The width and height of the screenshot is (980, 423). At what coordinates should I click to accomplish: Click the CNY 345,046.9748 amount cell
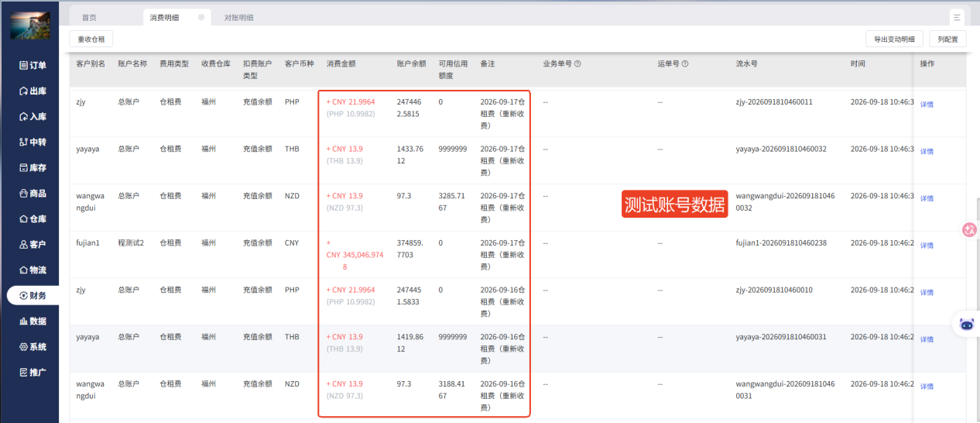point(355,254)
